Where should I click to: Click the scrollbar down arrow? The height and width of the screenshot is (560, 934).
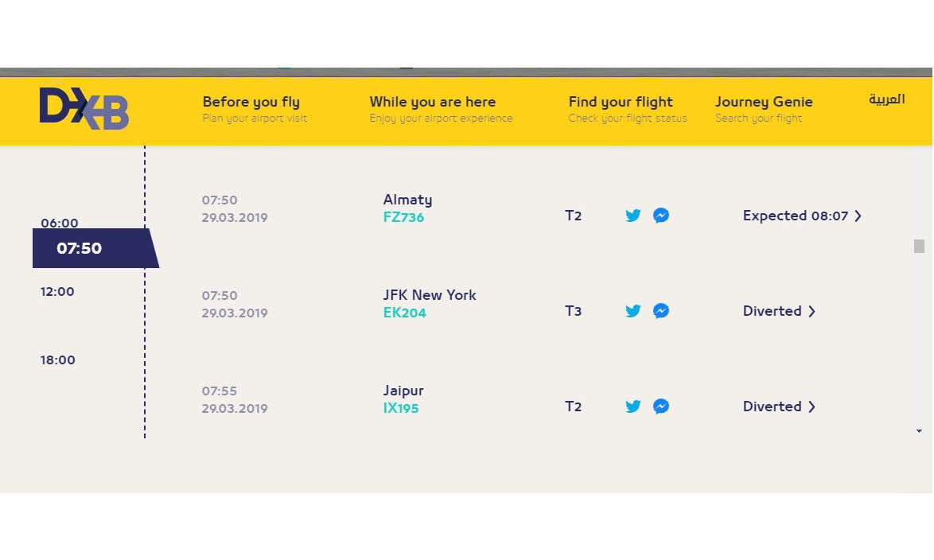pyautogui.click(x=919, y=431)
